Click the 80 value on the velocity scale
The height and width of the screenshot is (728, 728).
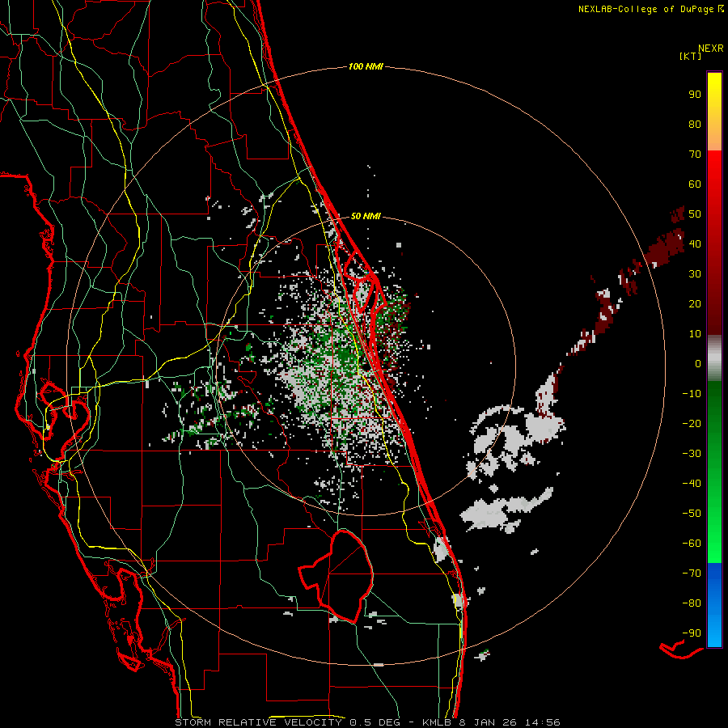tap(695, 124)
